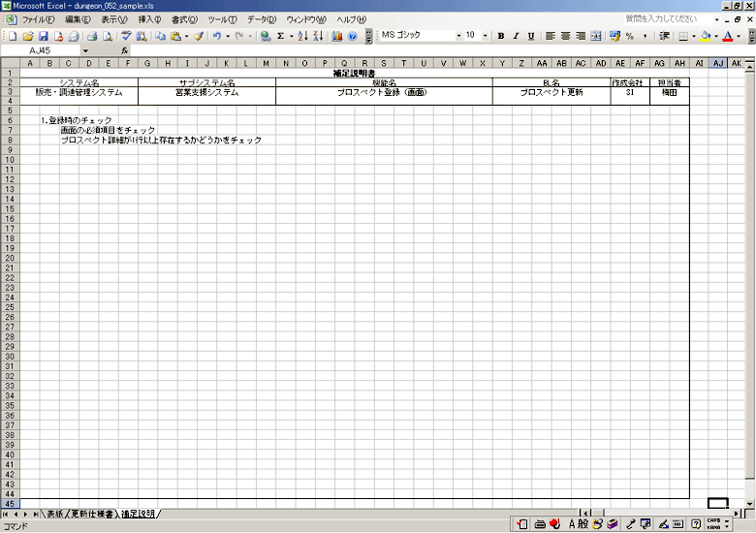
Task: Undo the last action
Action: 217,36
